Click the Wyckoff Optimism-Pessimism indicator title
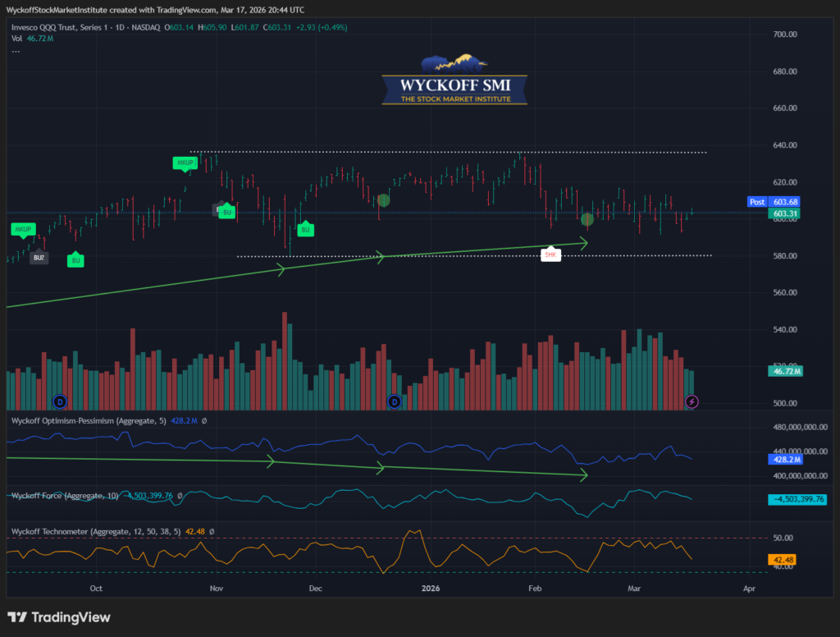Screen dimensions: 840x637 89,421
